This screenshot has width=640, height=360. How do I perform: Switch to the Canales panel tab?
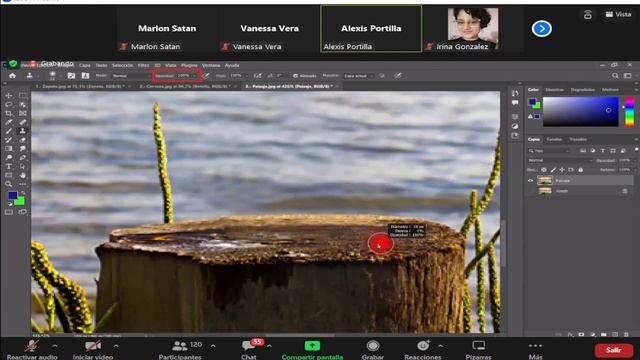coord(554,140)
